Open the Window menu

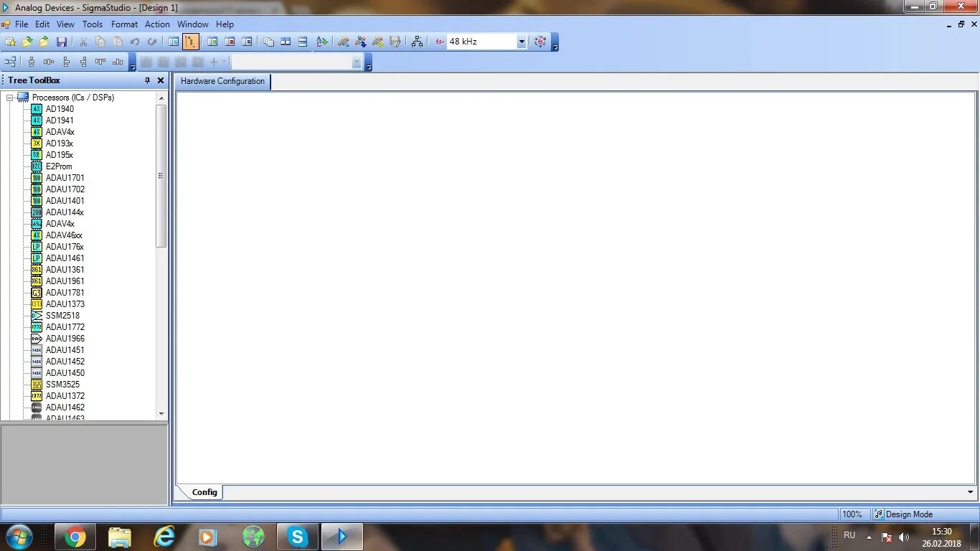point(193,24)
